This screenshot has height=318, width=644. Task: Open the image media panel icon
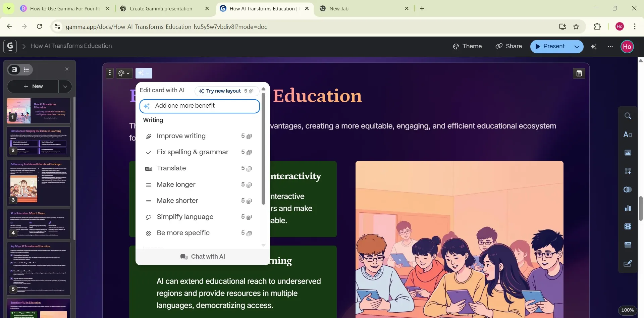point(628,153)
